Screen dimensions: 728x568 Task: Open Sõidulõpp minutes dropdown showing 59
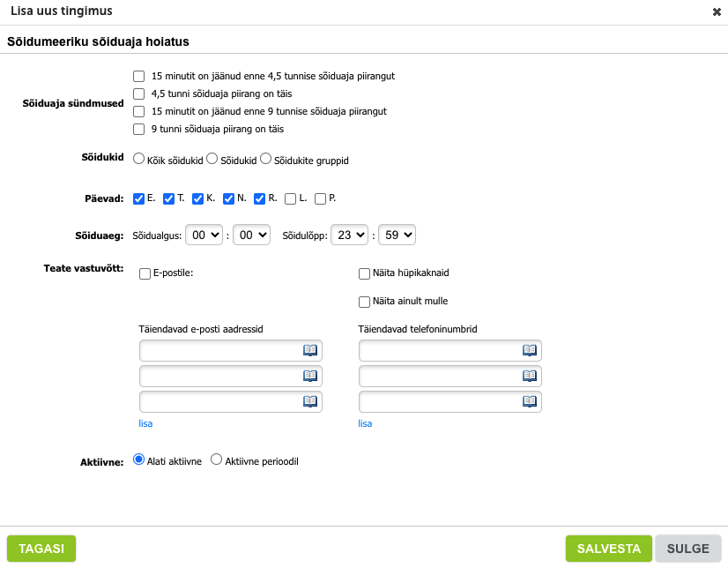[397, 235]
